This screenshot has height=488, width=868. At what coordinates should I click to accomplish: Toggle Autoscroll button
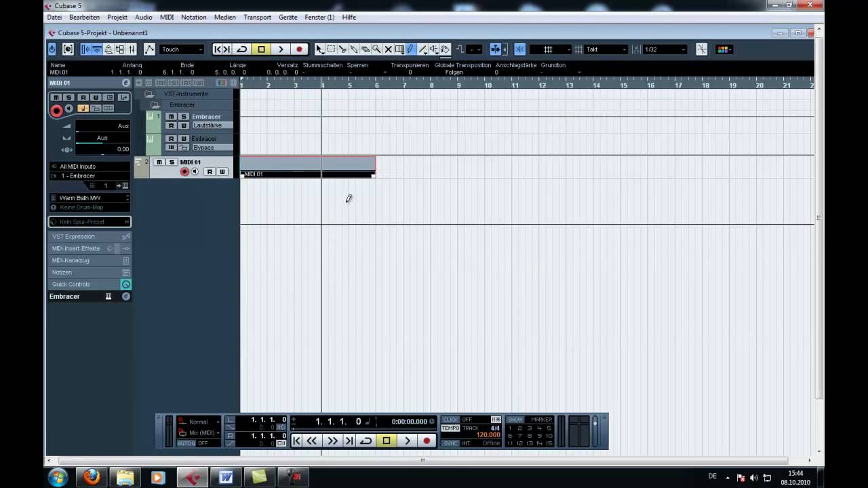coord(496,49)
